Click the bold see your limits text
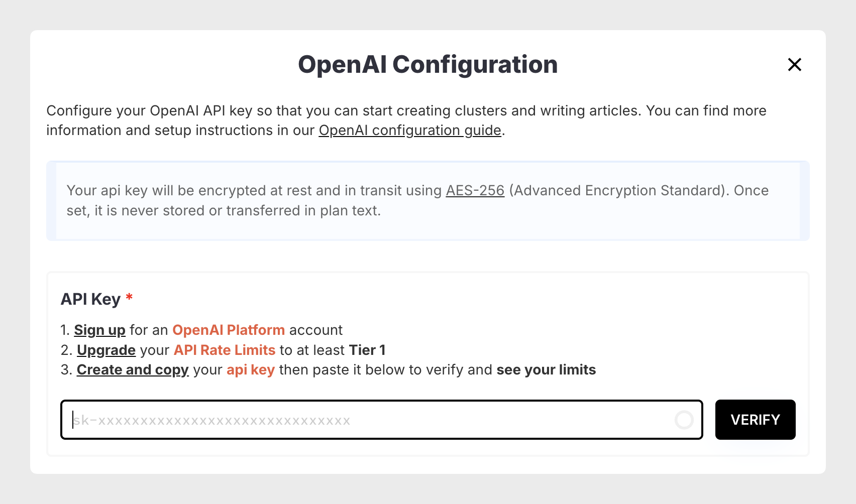 point(546,370)
